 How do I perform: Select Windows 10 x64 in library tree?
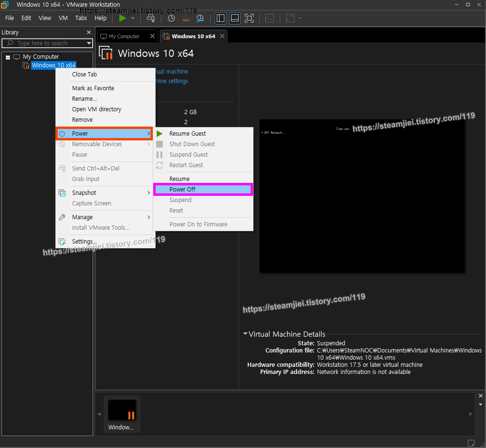point(53,65)
